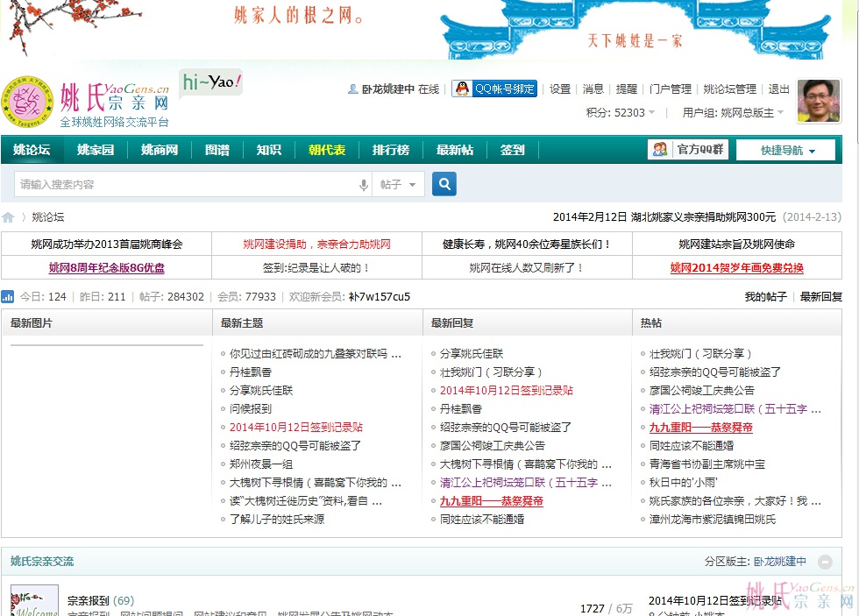Open the 排行榜 tab
Image resolution: width=859 pixels, height=616 pixels.
[391, 150]
